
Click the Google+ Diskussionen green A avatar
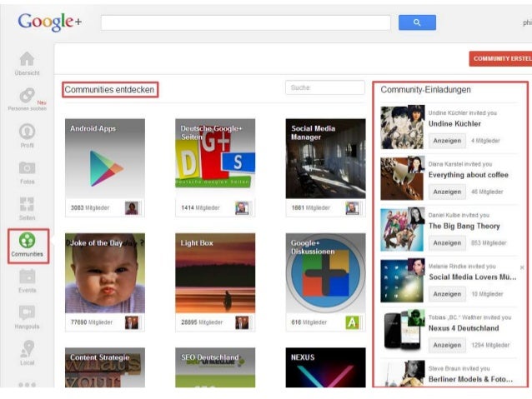tap(352, 322)
